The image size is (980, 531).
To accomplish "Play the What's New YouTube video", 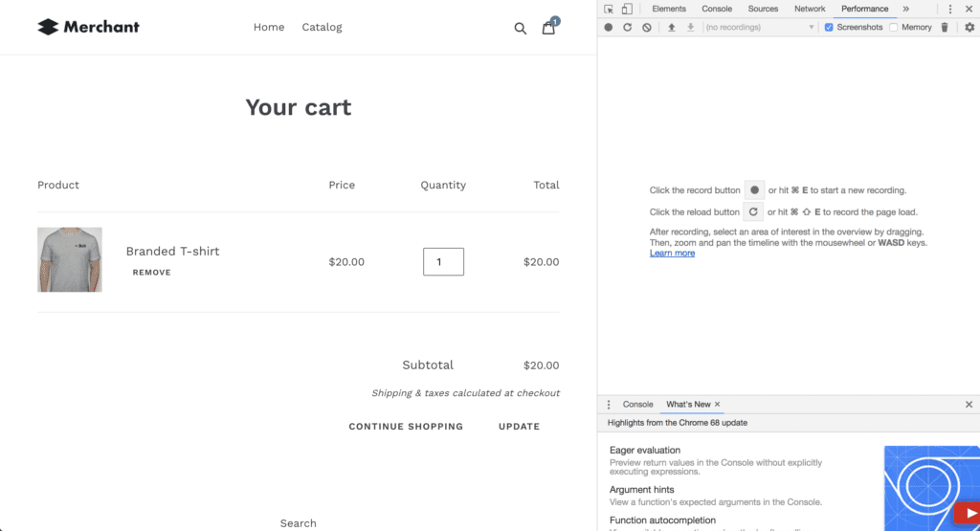I will coord(968,514).
